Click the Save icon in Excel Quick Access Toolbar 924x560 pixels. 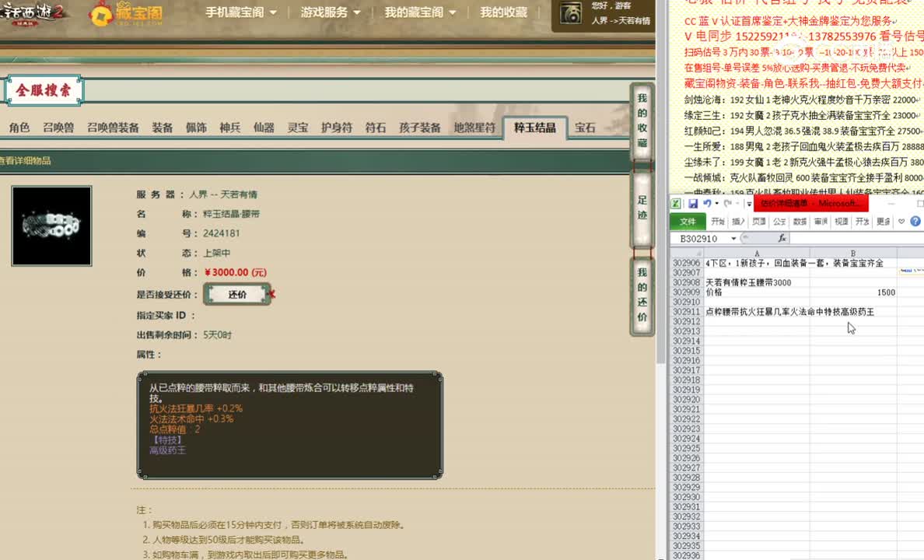coord(693,203)
